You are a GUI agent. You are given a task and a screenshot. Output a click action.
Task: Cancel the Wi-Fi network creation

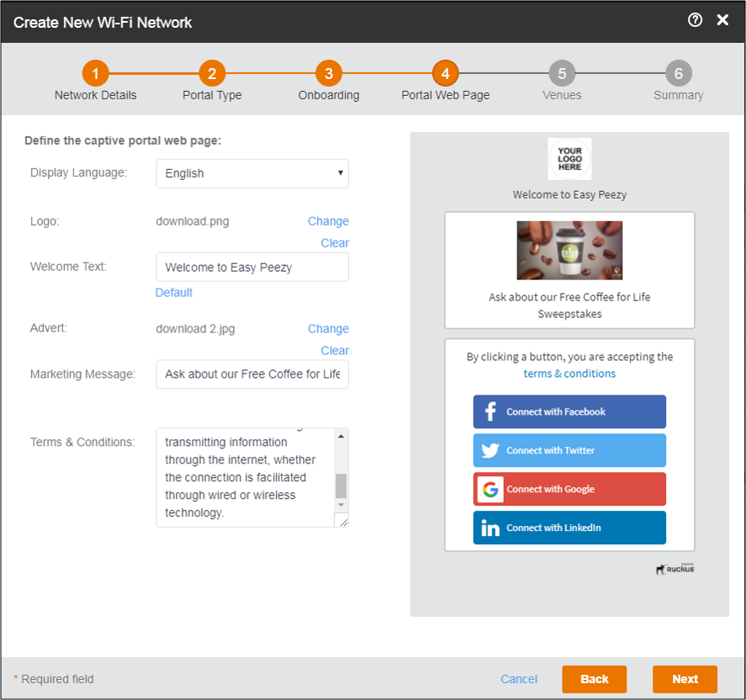(x=519, y=679)
